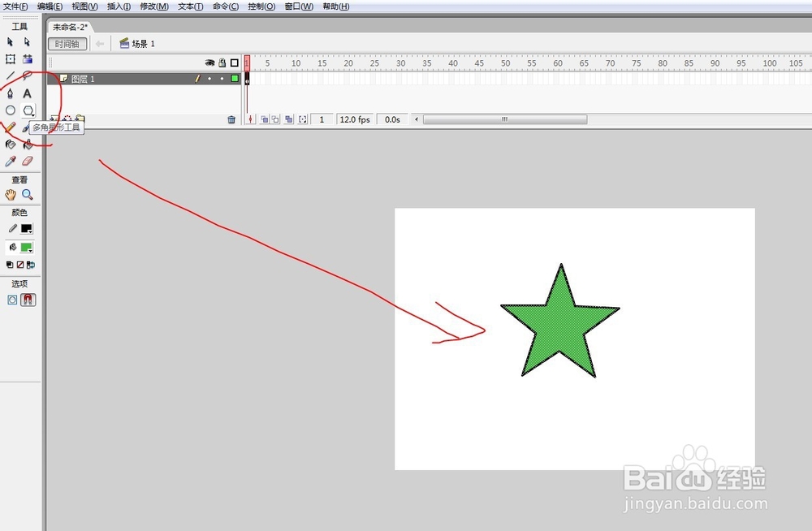Select the Line tool
The width and height of the screenshot is (812, 531).
point(10,76)
